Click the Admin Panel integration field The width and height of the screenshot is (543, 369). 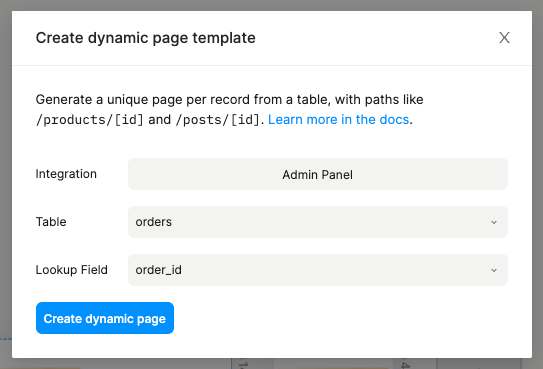(x=318, y=174)
